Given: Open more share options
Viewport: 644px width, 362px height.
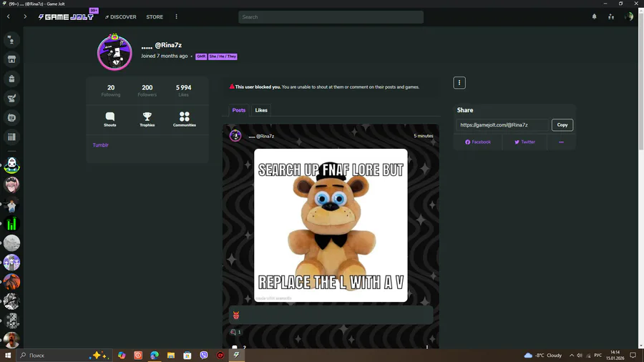Looking at the screenshot, I should click(561, 142).
